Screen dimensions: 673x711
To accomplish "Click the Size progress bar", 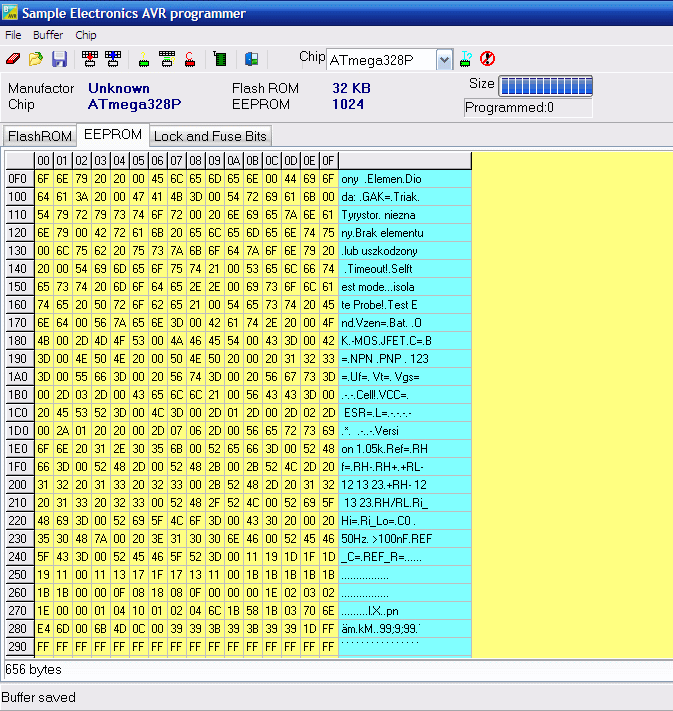I will [x=545, y=84].
